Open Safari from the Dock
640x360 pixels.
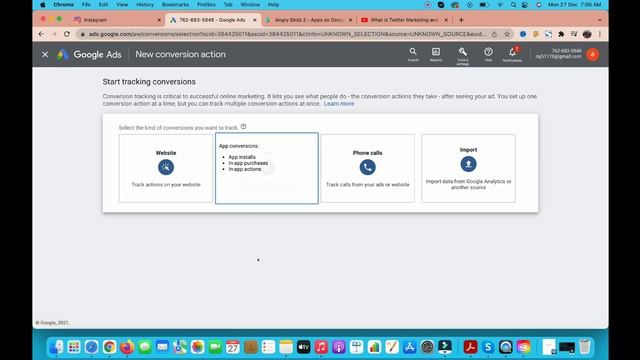click(x=91, y=347)
